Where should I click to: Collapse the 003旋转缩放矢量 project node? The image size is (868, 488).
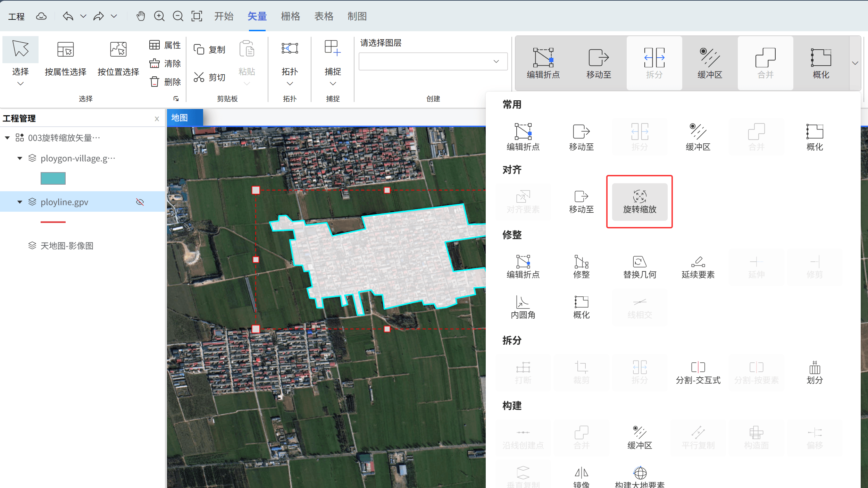pos(7,138)
